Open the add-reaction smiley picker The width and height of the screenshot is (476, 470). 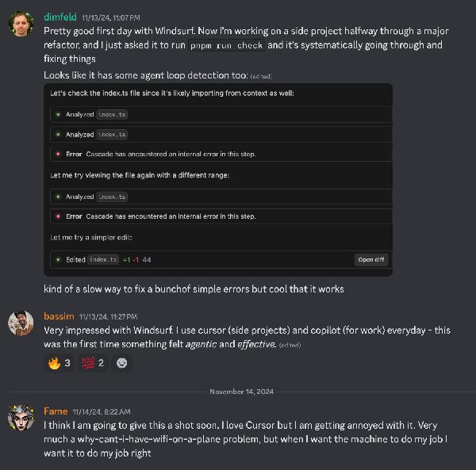point(121,363)
